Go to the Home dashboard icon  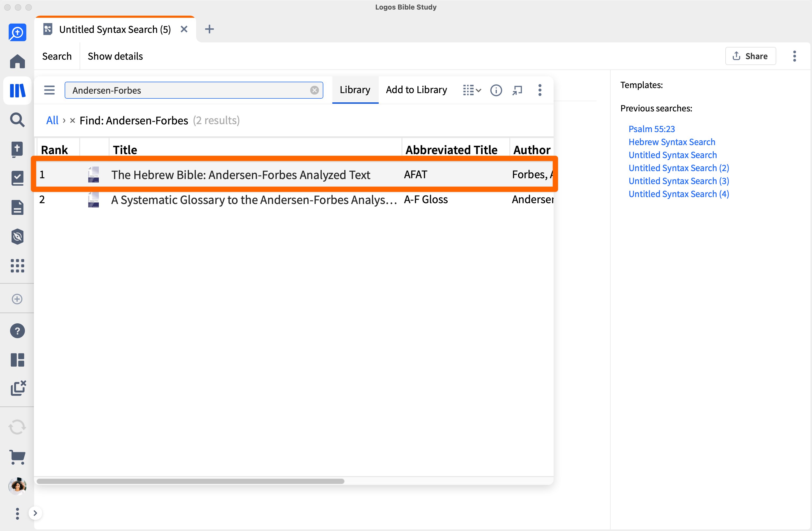coord(17,62)
